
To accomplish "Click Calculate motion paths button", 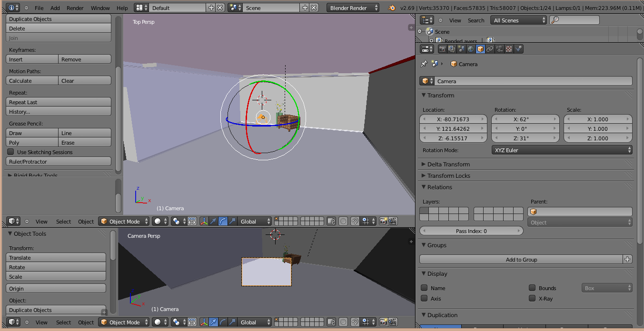I will [32, 80].
